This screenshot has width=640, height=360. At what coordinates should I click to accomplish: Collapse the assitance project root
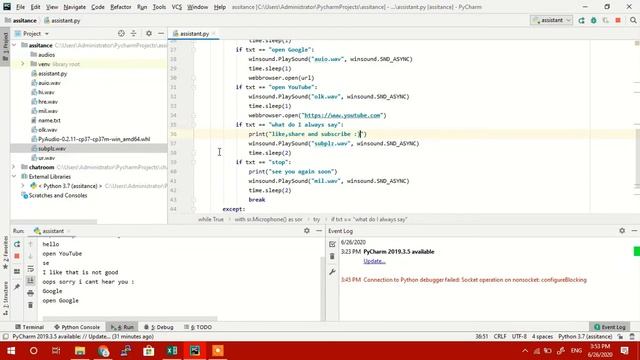(14, 45)
